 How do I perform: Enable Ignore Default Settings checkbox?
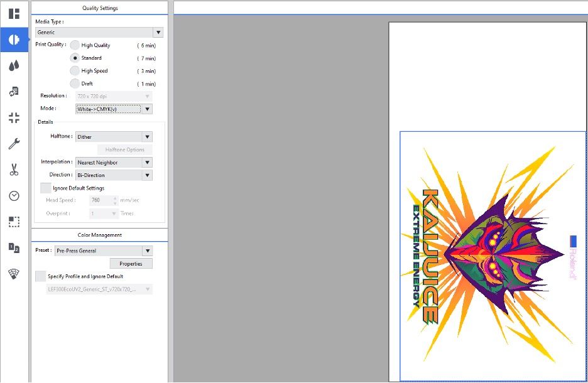point(45,188)
